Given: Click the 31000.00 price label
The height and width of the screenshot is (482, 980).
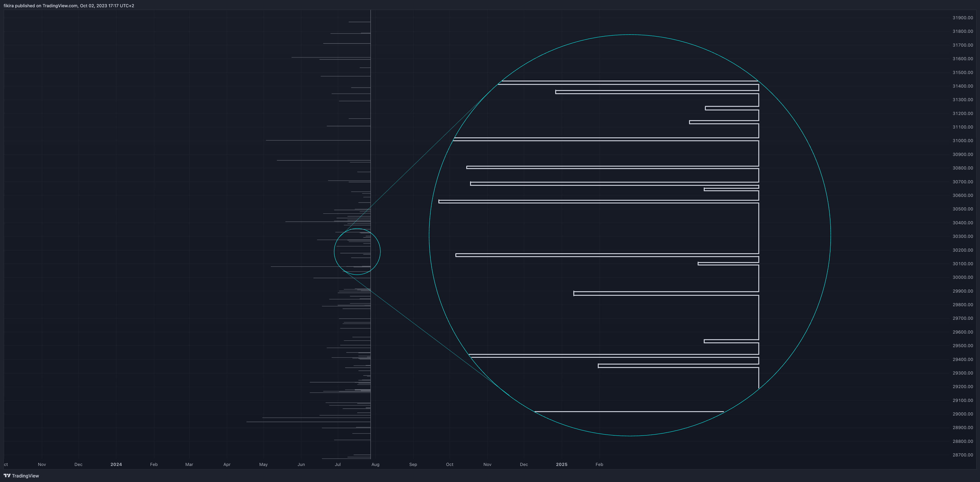Looking at the screenshot, I should 963,141.
